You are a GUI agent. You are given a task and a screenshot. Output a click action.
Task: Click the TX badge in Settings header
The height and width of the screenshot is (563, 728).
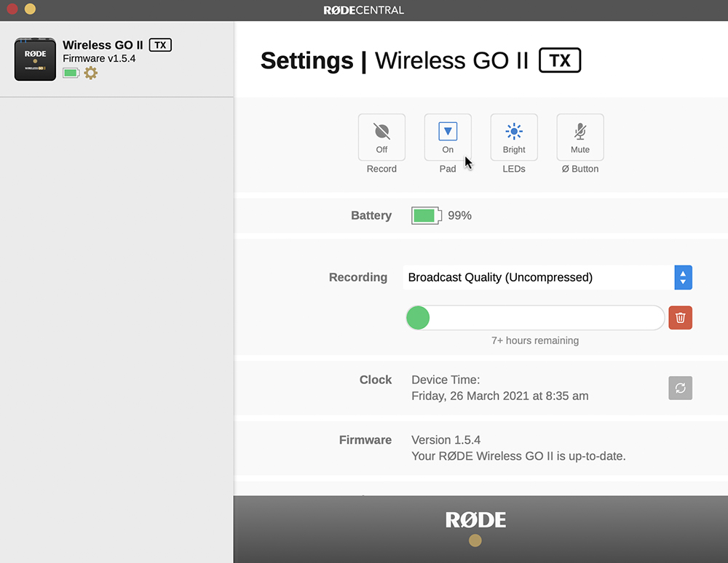pos(560,60)
